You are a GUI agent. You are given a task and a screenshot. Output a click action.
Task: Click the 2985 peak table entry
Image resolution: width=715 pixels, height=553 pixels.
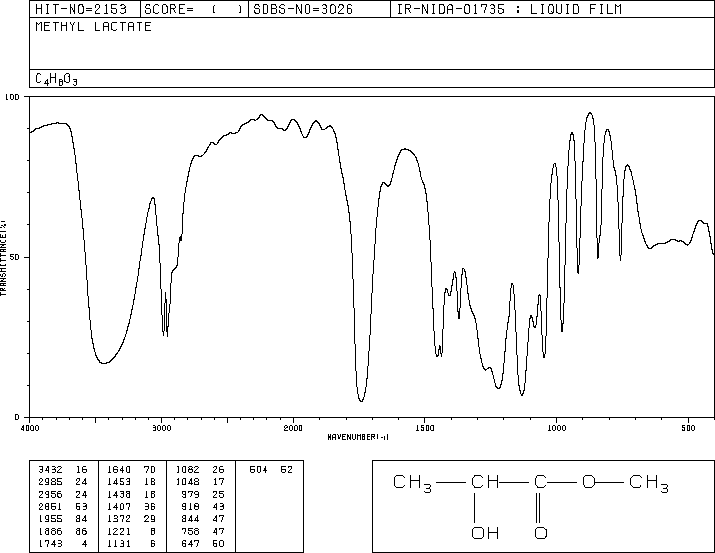click(51, 482)
